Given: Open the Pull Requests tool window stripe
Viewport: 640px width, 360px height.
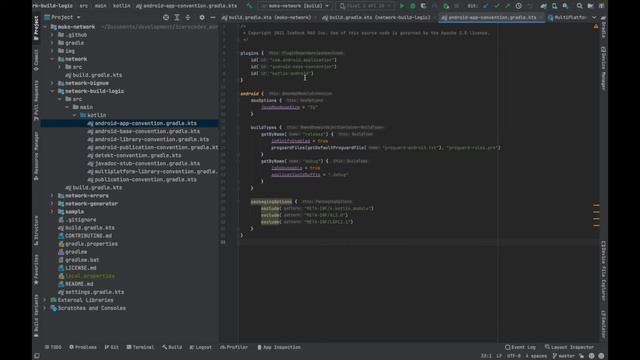Looking at the screenshot, I should pyautogui.click(x=36, y=100).
